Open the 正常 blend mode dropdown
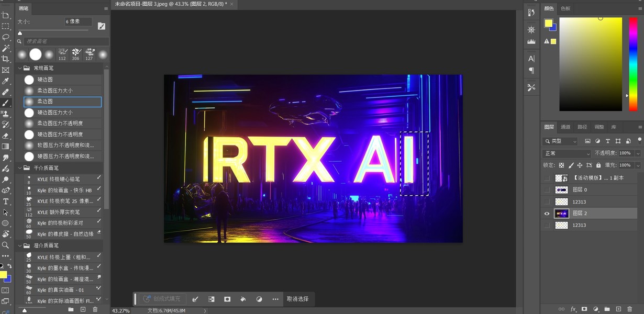Screen dimensions: 644x314 [567, 153]
